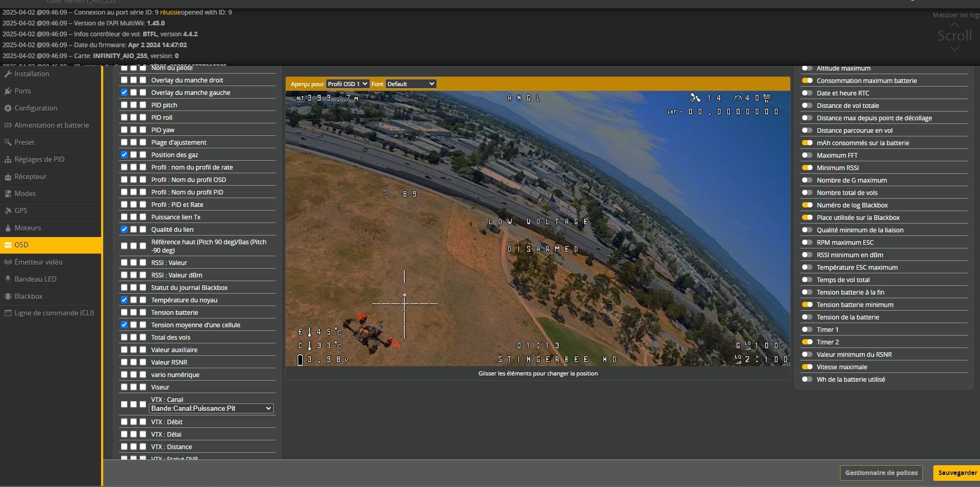Open Gestionnaire de polices
Image resolution: width=980 pixels, height=487 pixels.
[881, 472]
